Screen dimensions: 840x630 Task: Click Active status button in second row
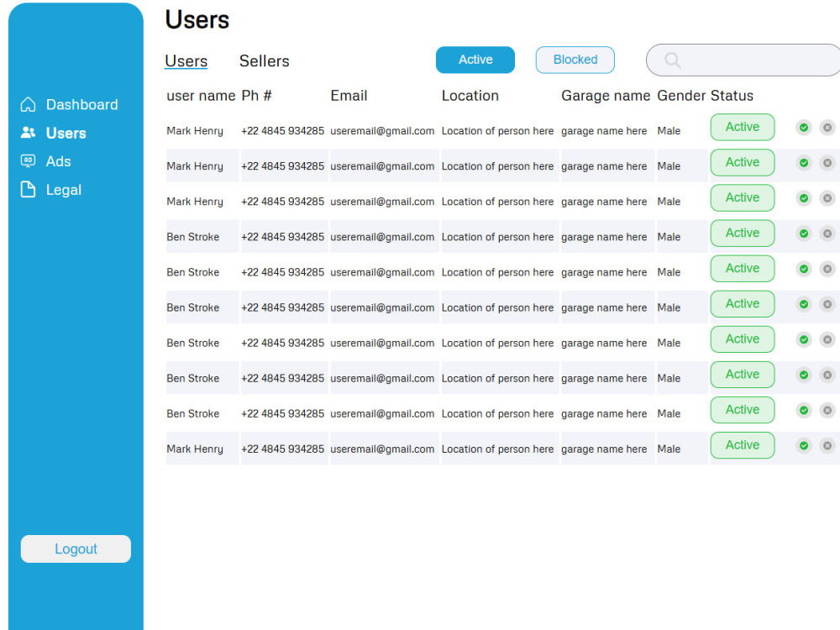coord(743,162)
